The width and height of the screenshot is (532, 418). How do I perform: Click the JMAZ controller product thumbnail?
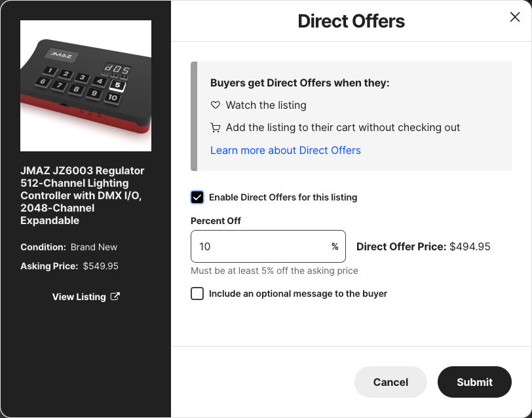coord(86,86)
